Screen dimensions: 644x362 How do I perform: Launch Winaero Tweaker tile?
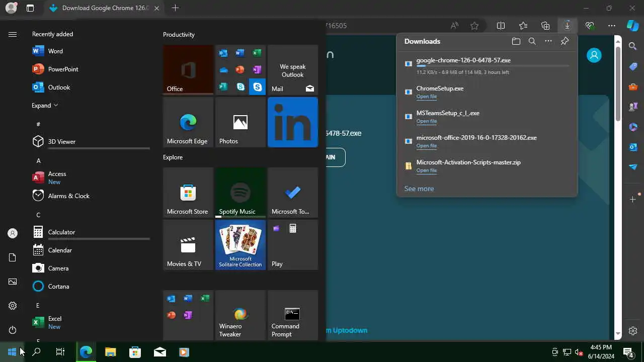(x=240, y=315)
